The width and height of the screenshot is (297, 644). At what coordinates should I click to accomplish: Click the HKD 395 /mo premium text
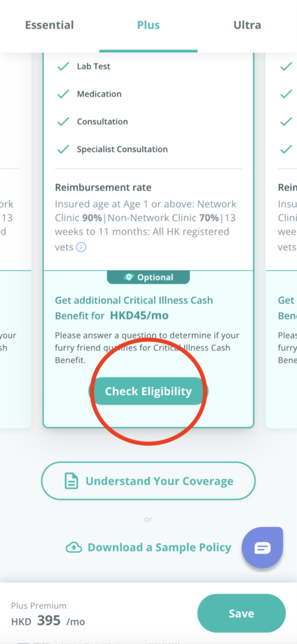[48, 621]
